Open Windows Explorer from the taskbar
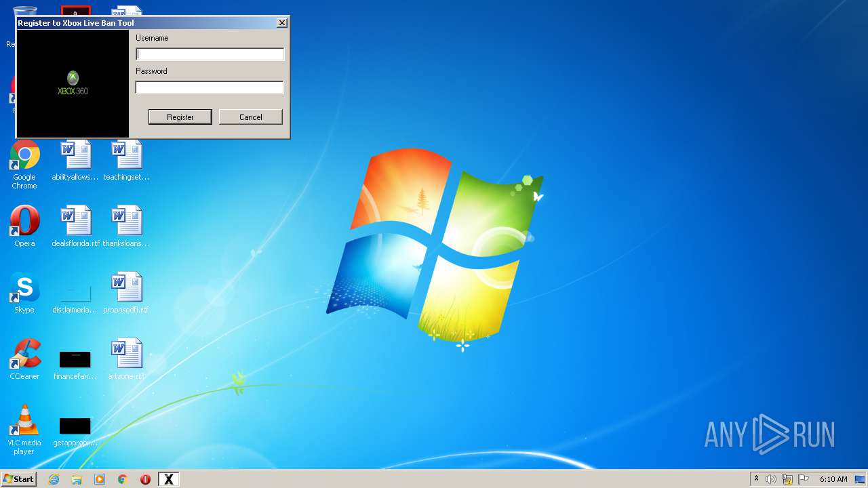This screenshot has width=868, height=488. point(77,479)
